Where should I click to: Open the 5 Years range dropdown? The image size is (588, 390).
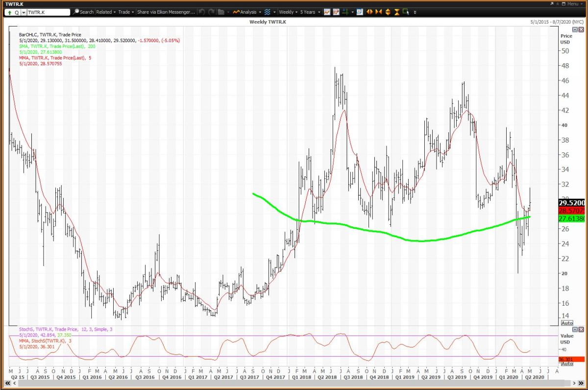pos(309,12)
